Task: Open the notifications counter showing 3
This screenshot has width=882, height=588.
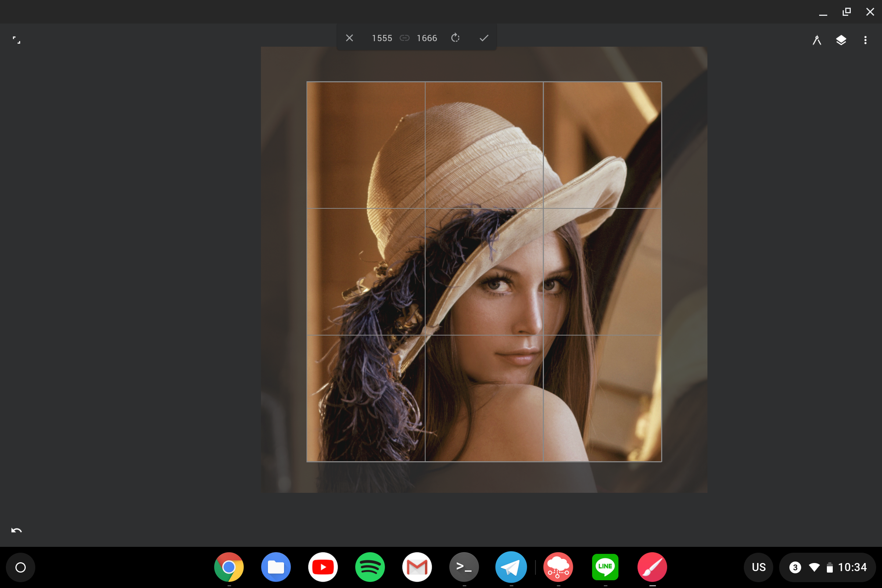Action: click(795, 567)
